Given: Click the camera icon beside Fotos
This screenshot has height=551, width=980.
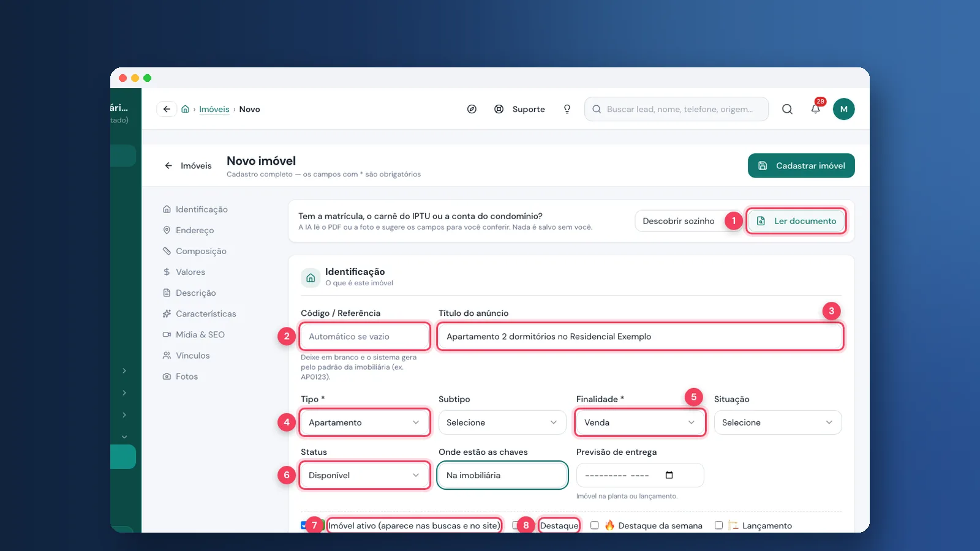Looking at the screenshot, I should tap(167, 377).
